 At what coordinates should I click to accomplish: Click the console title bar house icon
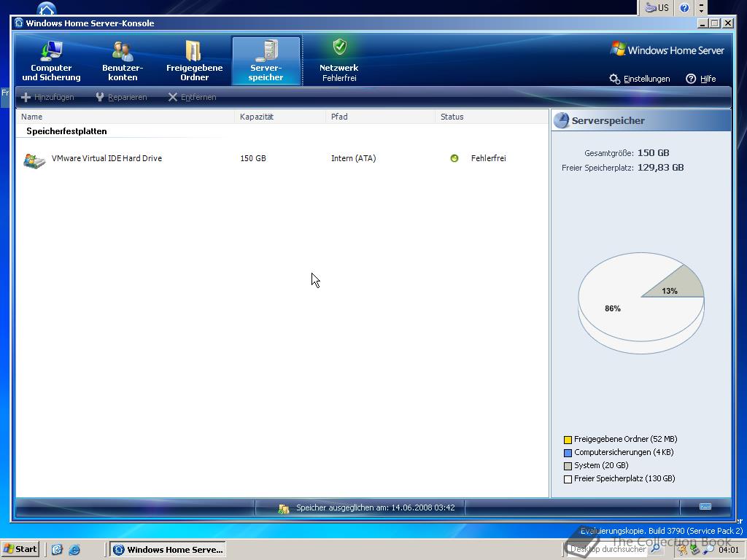click(19, 23)
